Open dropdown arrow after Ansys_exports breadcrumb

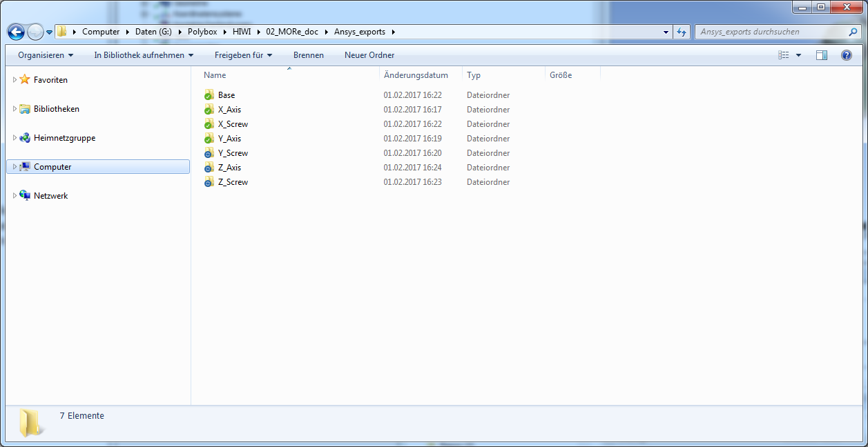(394, 32)
